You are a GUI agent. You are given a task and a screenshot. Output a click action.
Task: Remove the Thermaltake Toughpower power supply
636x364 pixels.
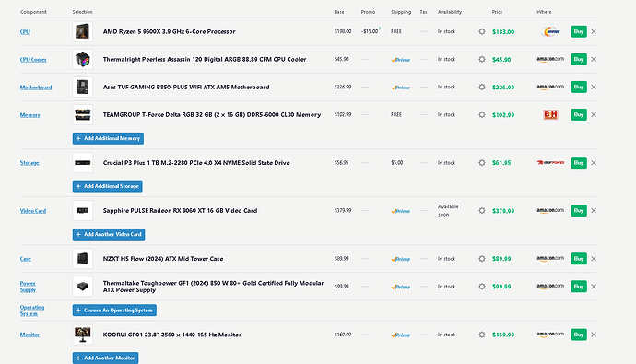click(594, 287)
